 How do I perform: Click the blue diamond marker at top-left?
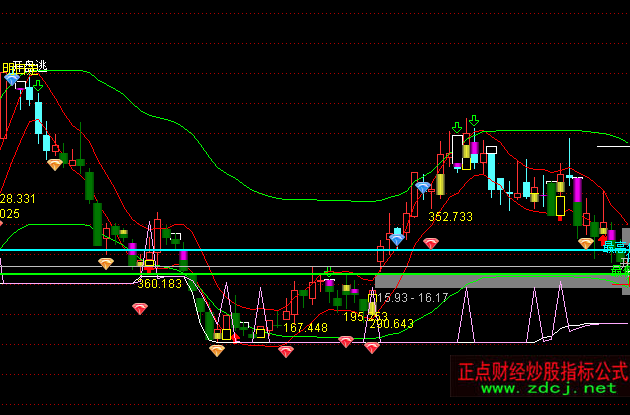(12, 78)
